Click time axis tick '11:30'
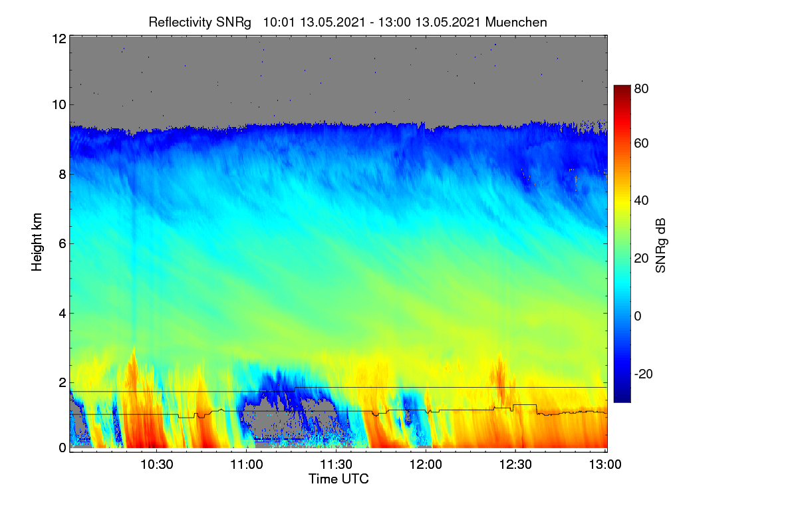 (336, 465)
